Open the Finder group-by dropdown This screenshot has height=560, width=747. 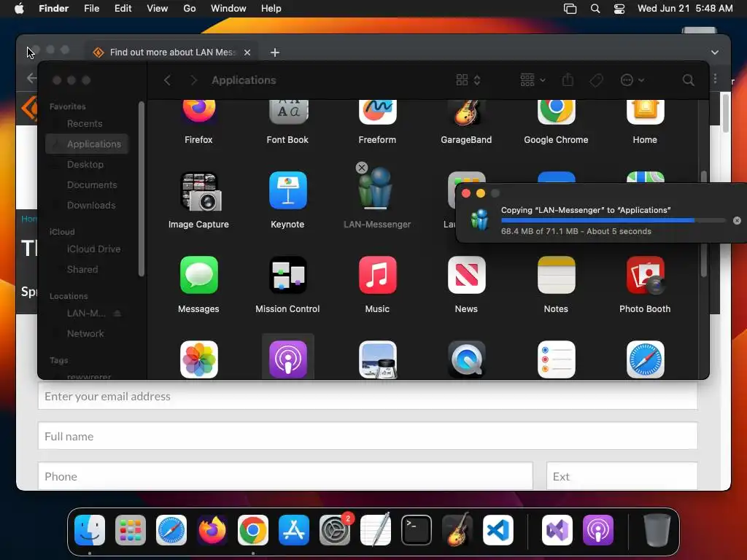pos(533,80)
